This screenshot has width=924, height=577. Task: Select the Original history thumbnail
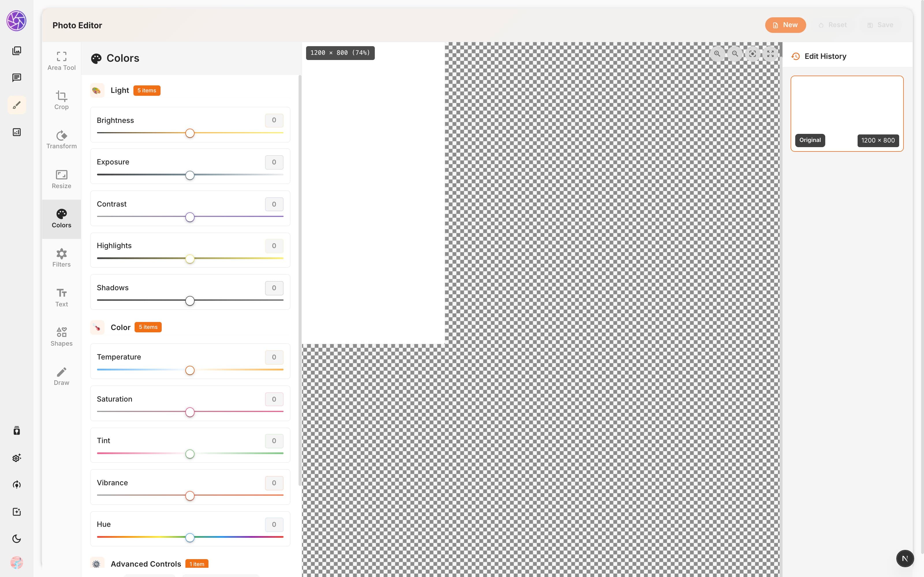coord(847,114)
